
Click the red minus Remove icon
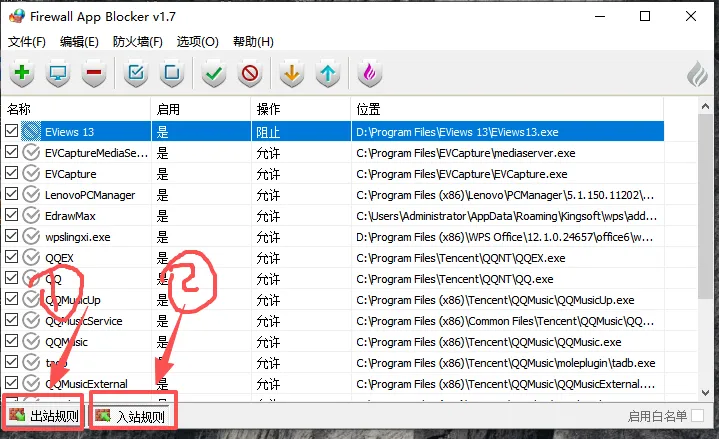[94, 73]
